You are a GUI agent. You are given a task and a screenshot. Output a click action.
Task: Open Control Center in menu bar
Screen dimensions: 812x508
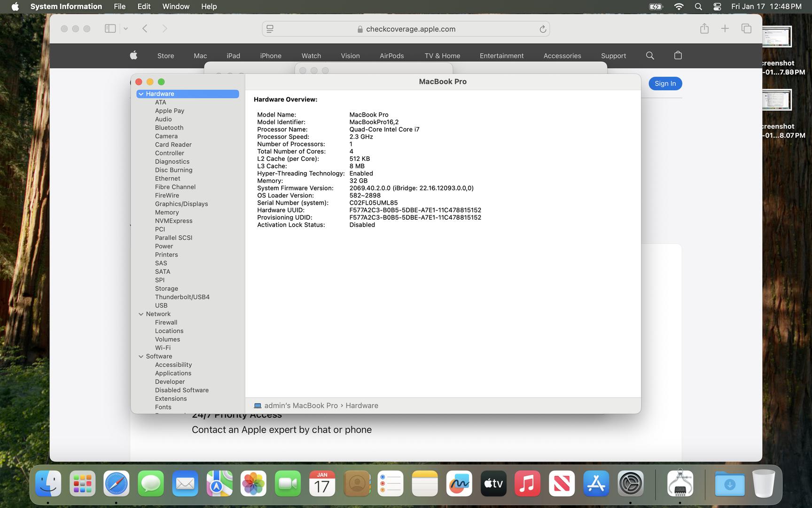coord(717,7)
